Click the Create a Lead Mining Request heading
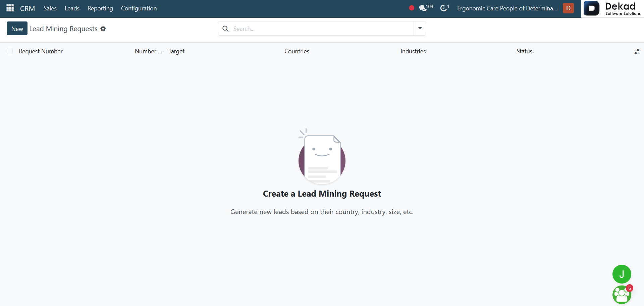The image size is (644, 306). coord(322,194)
